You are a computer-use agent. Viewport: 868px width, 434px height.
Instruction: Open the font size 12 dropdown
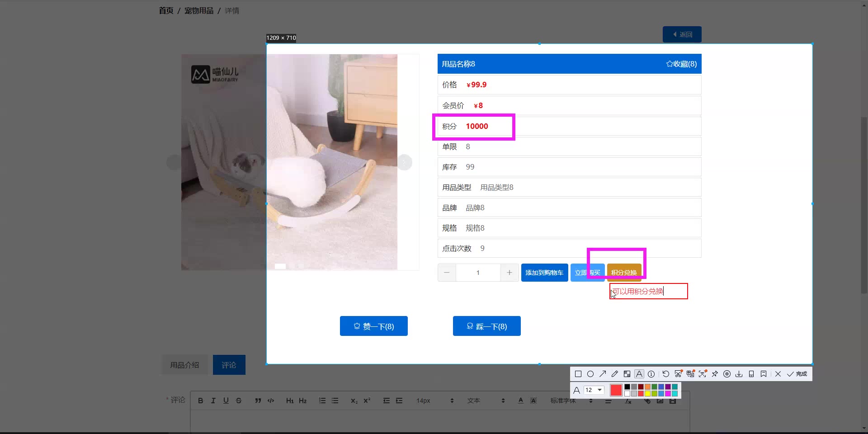[594, 390]
